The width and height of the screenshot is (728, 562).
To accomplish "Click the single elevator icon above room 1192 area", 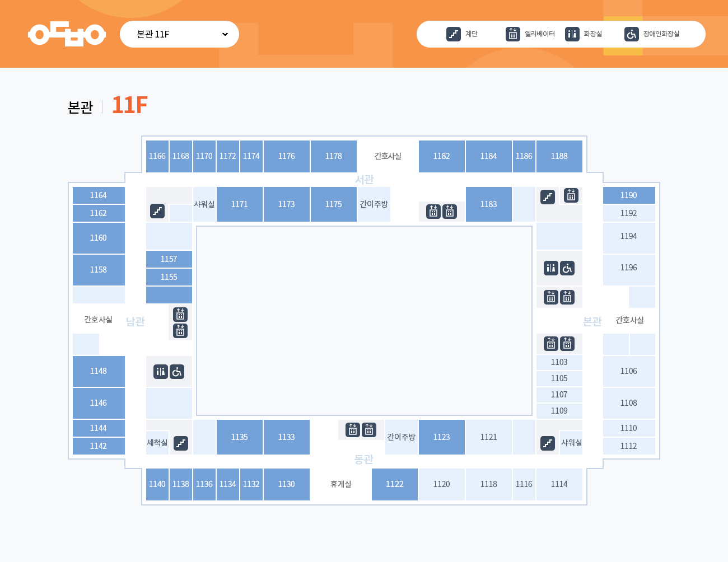I will point(571,195).
